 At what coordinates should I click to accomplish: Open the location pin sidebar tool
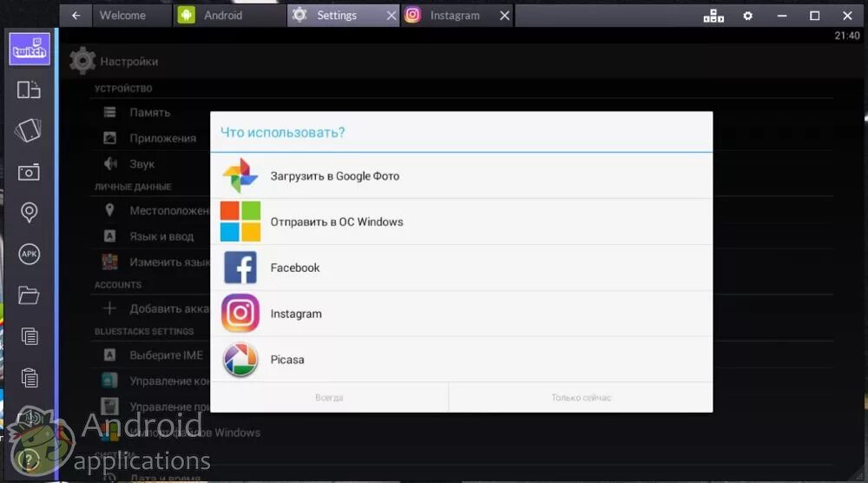click(x=29, y=212)
